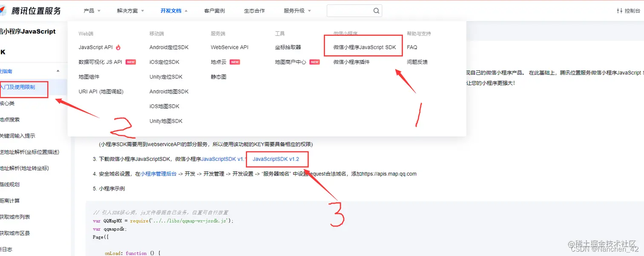Select 地点搜索 in sidebar
644x256 pixels.
click(x=10, y=119)
